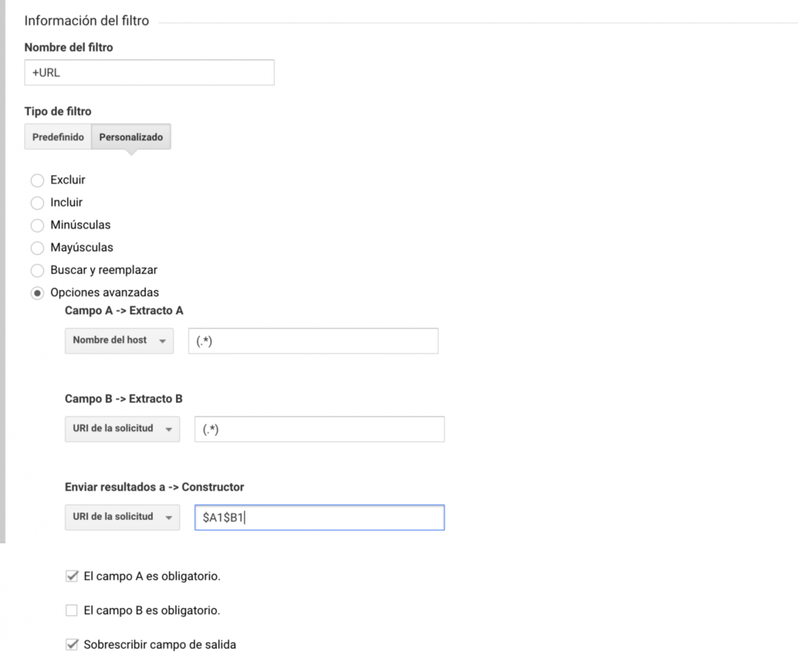Select Opciones avanzadas radio button
This screenshot has width=798, height=672.
click(37, 293)
